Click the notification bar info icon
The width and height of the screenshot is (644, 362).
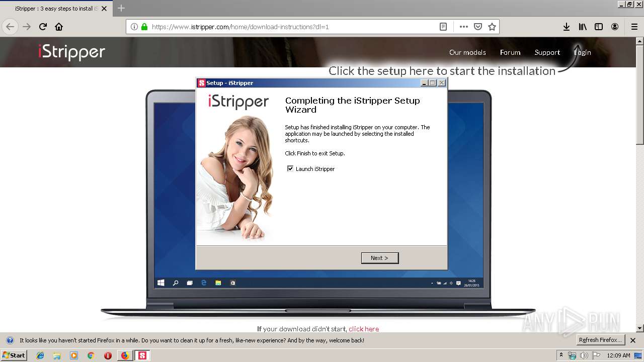coord(10,340)
